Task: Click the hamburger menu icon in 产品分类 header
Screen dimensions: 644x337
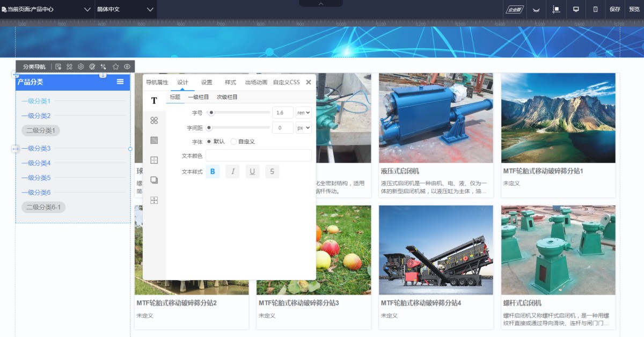Action: coord(120,82)
